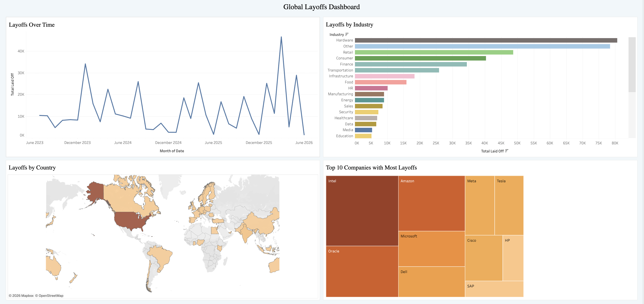
Task: Click the Tesla treemap tile
Action: coord(509,205)
